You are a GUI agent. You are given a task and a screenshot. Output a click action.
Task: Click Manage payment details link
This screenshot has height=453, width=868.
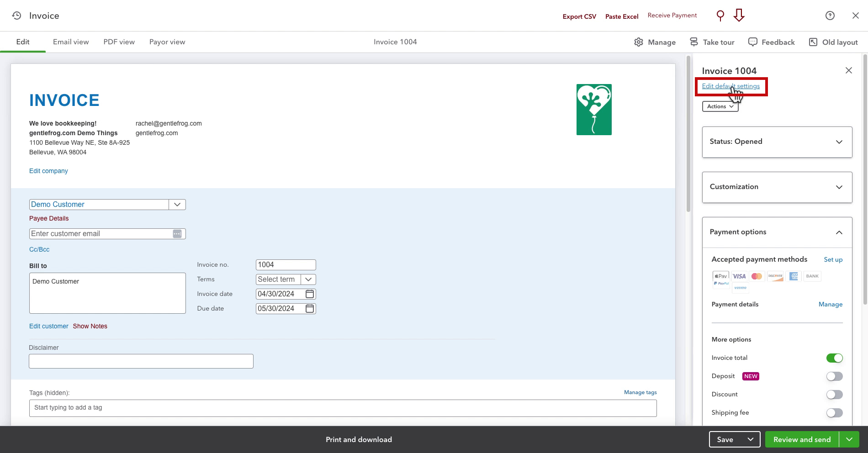[x=830, y=304]
